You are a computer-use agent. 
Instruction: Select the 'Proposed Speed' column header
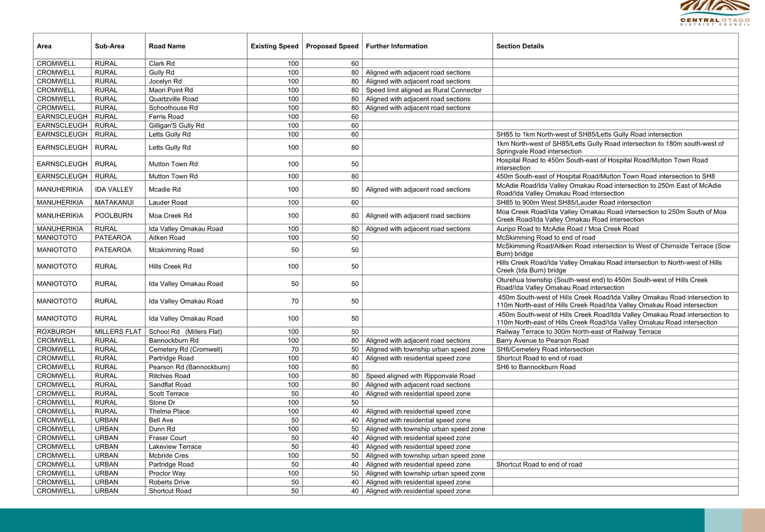click(332, 46)
